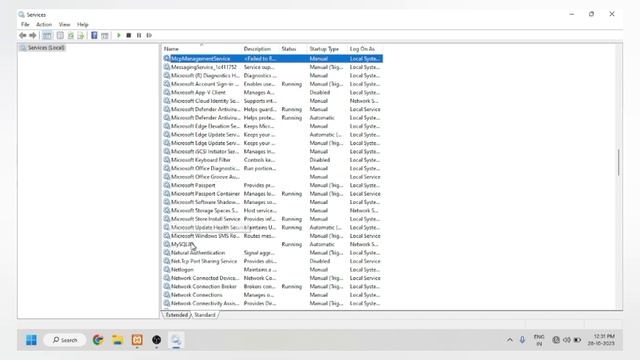This screenshot has width=640, height=360.
Task: Open the Windows Start button
Action: 31,340
